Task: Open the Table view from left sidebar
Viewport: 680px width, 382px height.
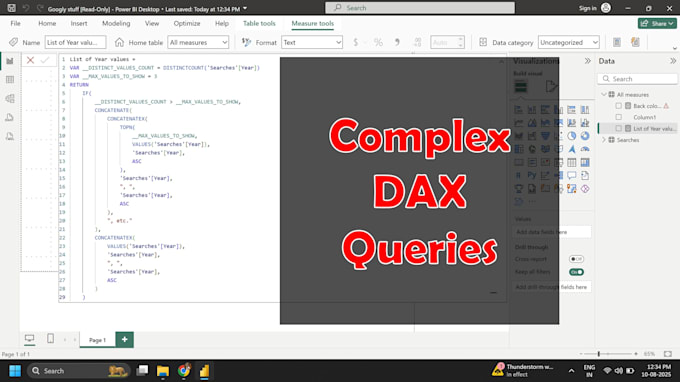Action: 10,80
